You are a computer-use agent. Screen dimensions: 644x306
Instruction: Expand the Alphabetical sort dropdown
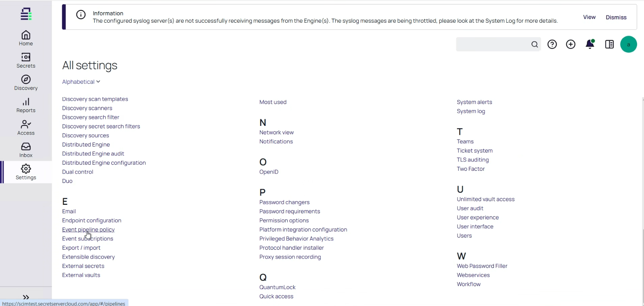click(81, 82)
